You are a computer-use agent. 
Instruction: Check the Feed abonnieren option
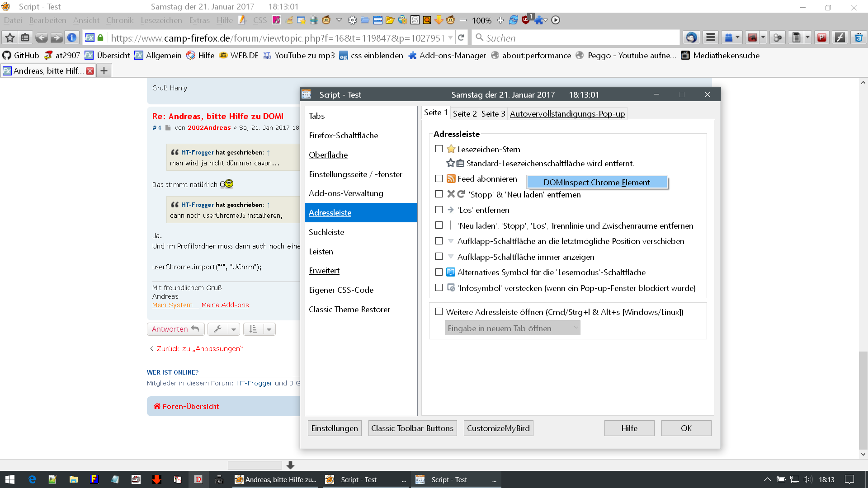(439, 179)
